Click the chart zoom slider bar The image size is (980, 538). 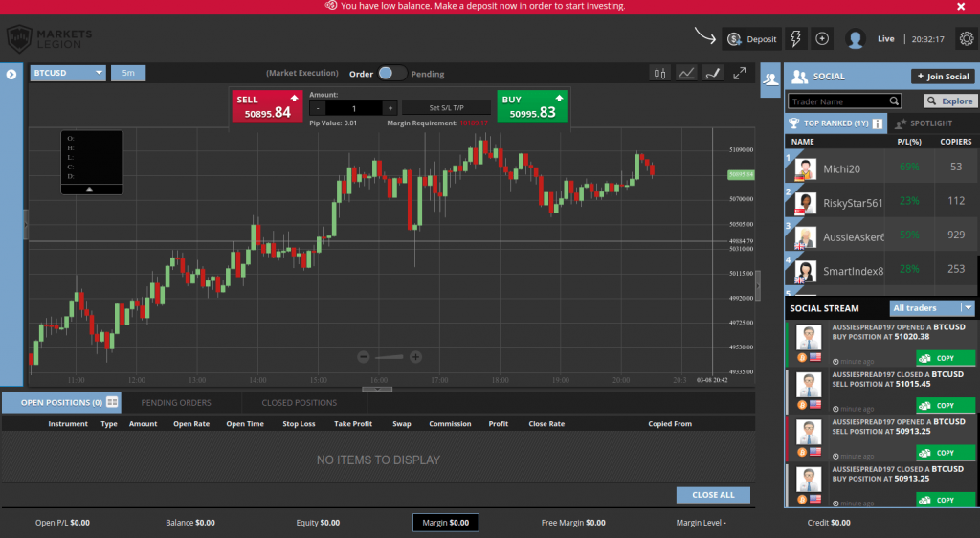coord(390,357)
